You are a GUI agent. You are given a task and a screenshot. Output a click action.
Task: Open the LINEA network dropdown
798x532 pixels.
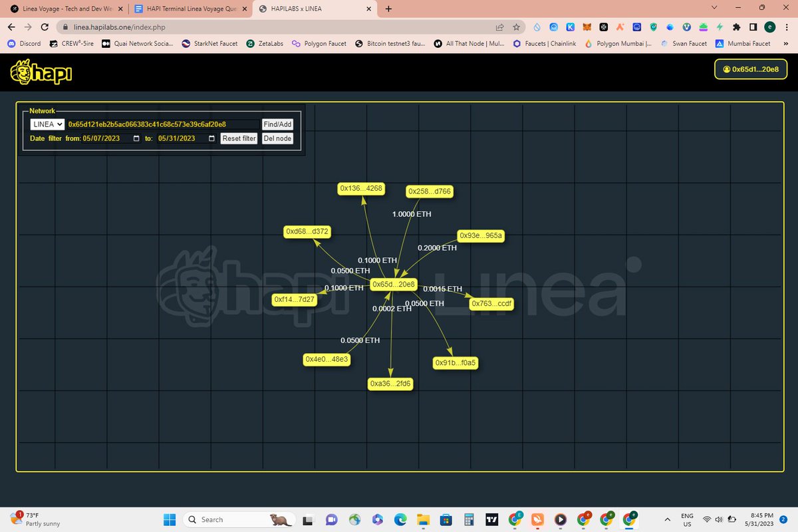47,124
